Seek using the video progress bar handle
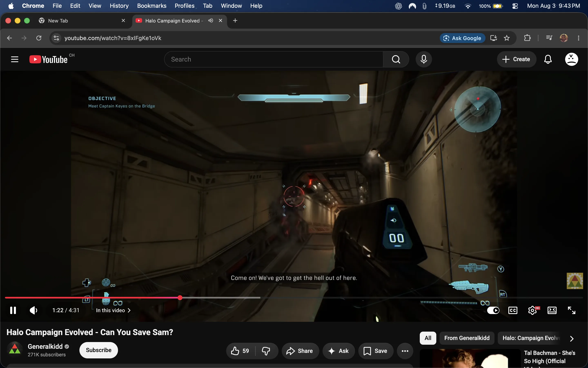Viewport: 588px width, 368px height. 180,297
